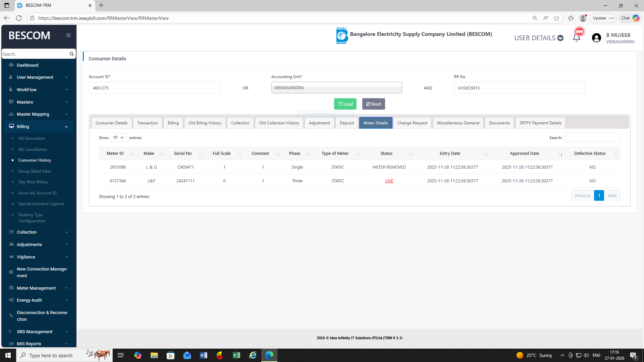The width and height of the screenshot is (644, 362).
Task: Click the RR No input field
Action: [x=519, y=88]
